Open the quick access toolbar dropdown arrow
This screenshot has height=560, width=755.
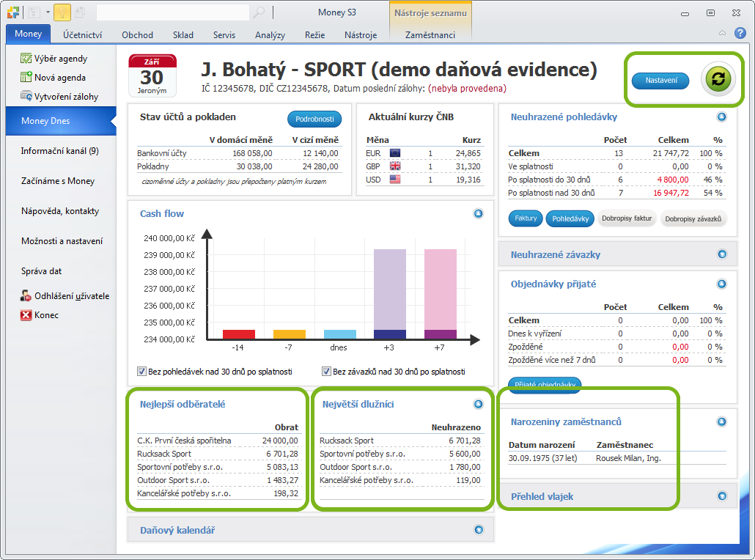48,12
